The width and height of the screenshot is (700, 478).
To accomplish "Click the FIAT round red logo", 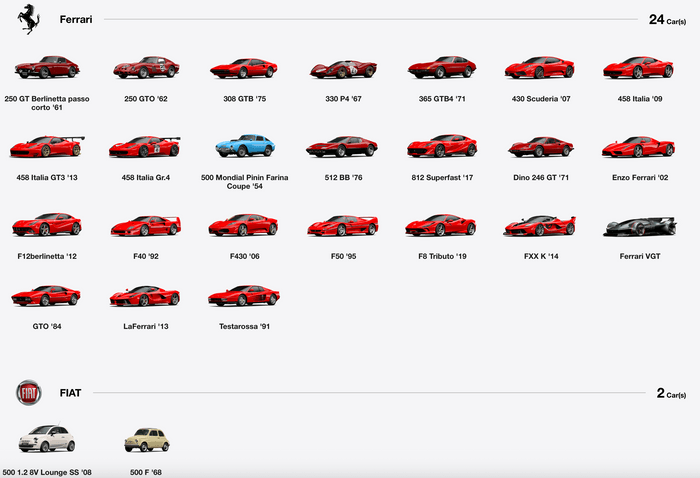I will coord(29,393).
